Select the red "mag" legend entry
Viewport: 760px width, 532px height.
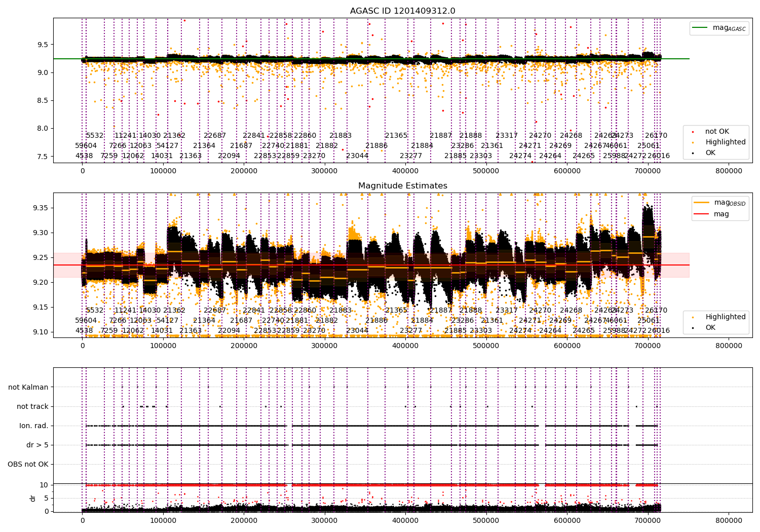[712, 214]
